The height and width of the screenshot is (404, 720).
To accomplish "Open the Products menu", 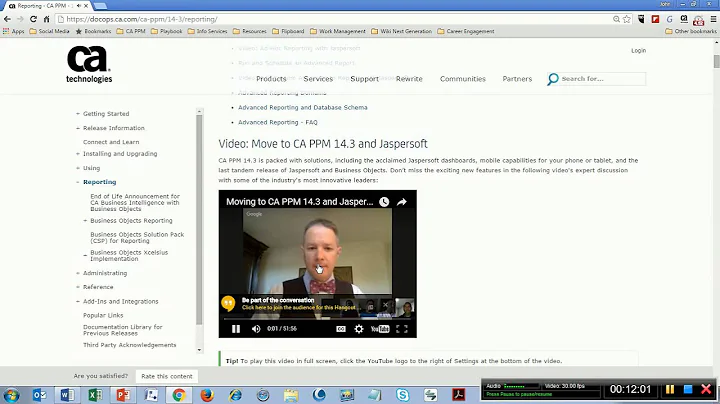I will (271, 79).
